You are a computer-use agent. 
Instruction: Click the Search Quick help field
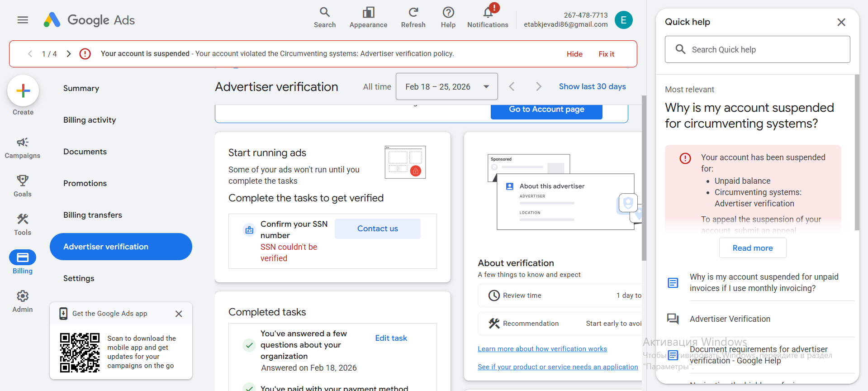pyautogui.click(x=758, y=49)
